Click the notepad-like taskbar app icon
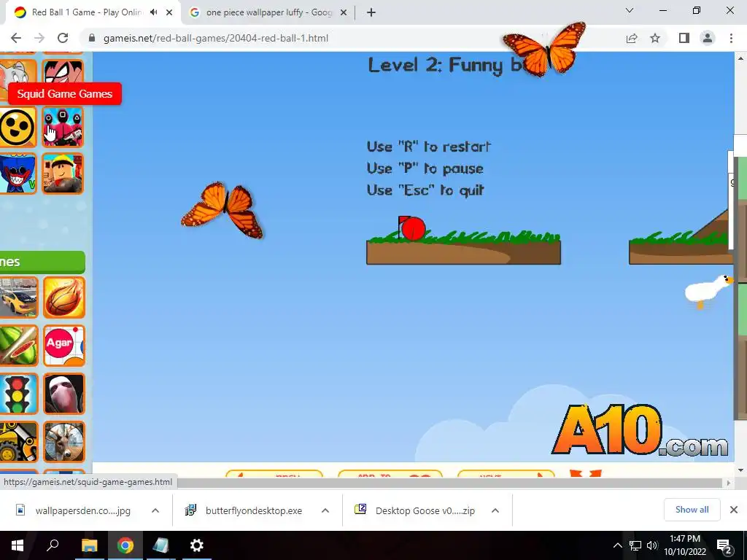Image resolution: width=747 pixels, height=560 pixels. click(160, 545)
